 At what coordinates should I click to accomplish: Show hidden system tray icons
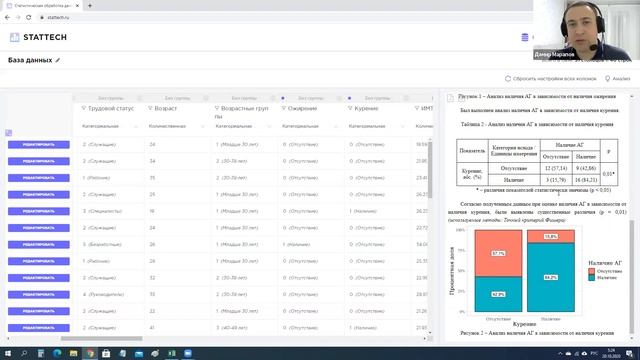560,353
